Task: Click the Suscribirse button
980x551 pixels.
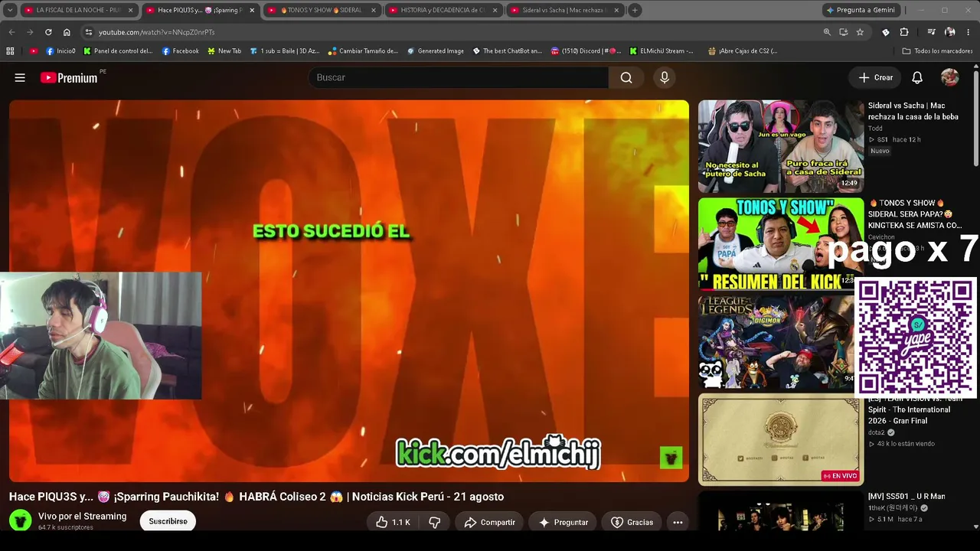Action: (168, 521)
